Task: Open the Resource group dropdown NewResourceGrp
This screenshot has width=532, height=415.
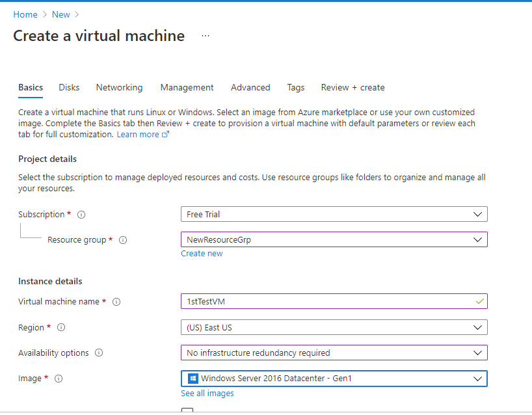Action: (x=334, y=239)
